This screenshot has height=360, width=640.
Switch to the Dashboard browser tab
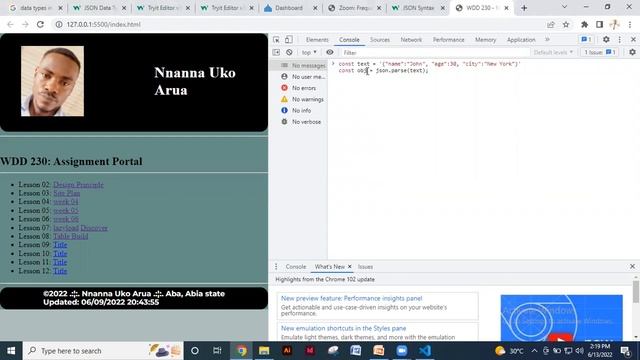pos(290,8)
